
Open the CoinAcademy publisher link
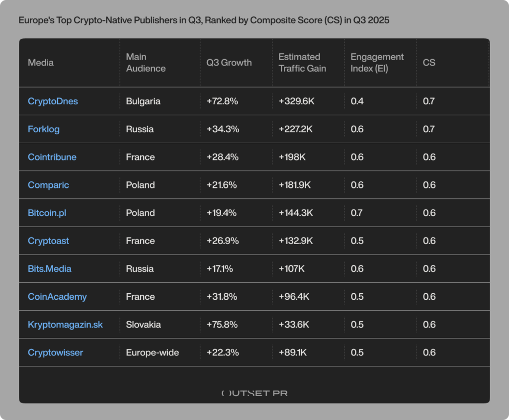pyautogui.click(x=57, y=296)
